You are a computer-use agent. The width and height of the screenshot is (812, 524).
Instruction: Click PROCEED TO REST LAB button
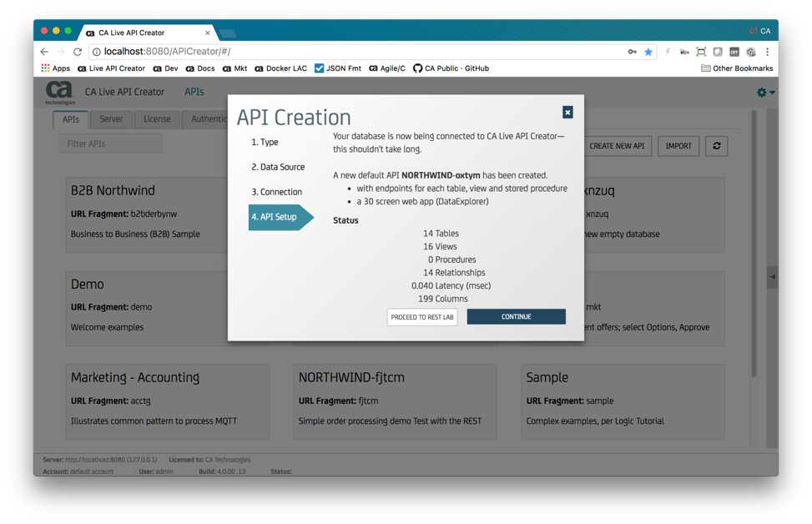click(x=422, y=317)
